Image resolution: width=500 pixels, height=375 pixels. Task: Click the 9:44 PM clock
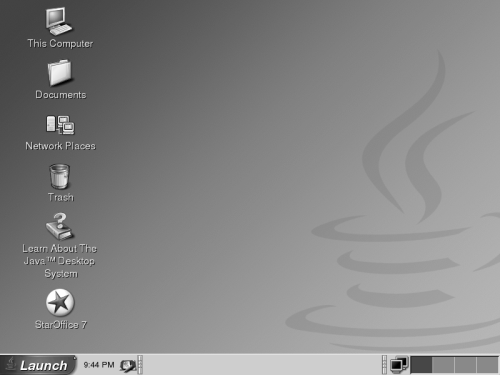point(99,365)
